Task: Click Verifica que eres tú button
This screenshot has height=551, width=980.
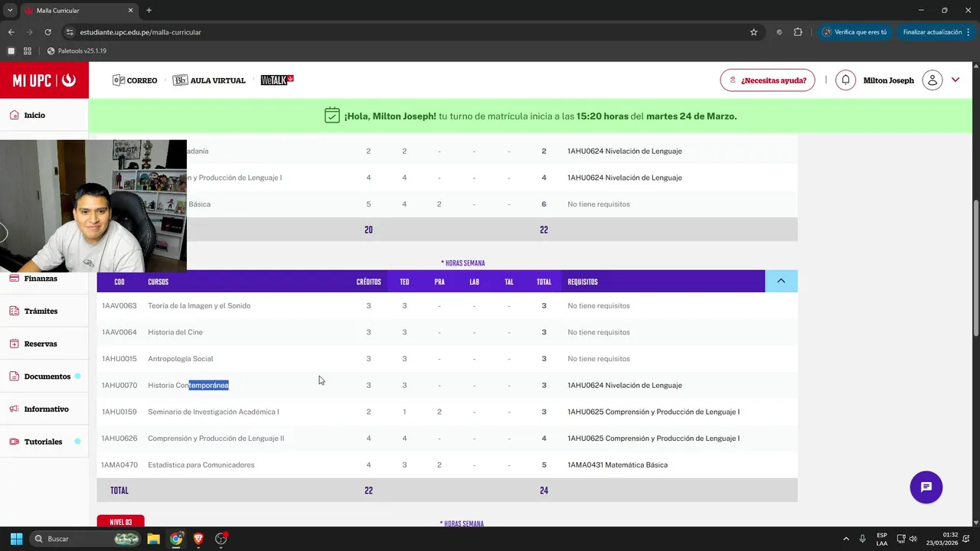Action: click(854, 32)
